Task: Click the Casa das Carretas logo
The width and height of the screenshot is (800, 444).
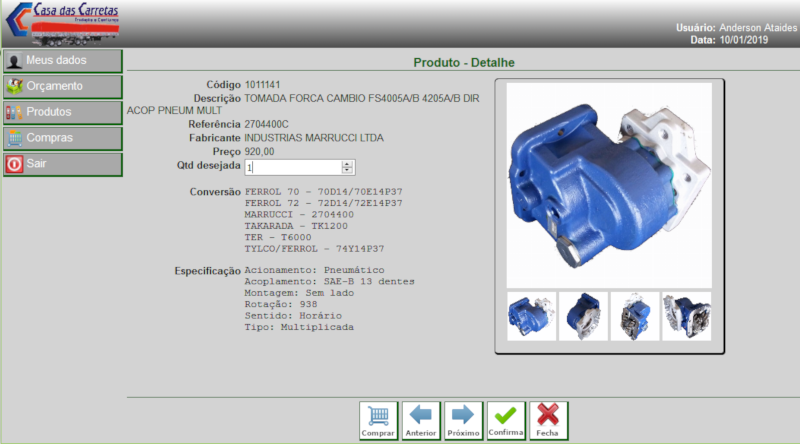Action: (x=63, y=23)
